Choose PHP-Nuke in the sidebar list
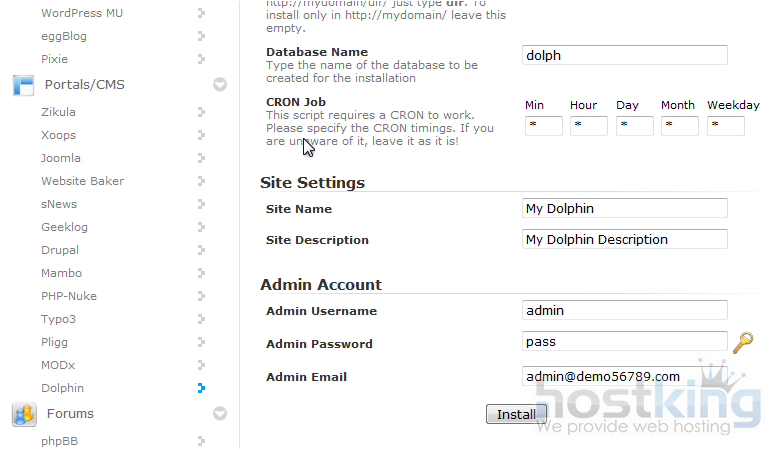776x450 pixels. point(69,296)
